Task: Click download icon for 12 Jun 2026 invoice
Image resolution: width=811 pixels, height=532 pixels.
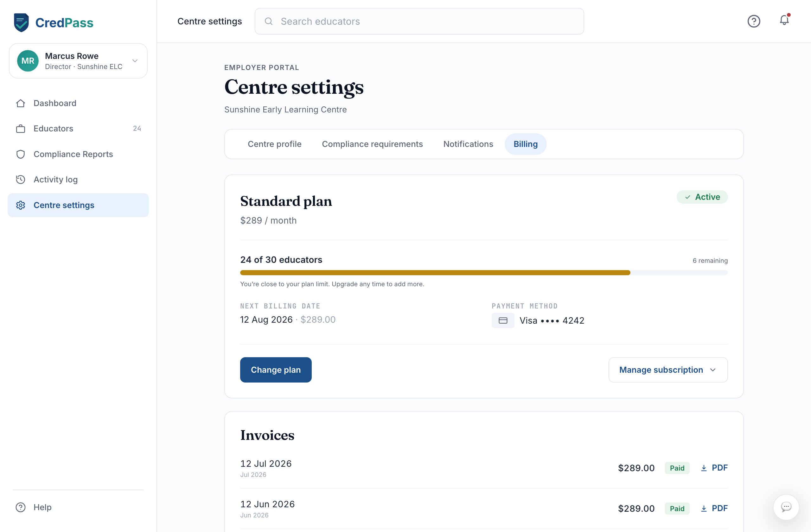Action: tap(704, 509)
